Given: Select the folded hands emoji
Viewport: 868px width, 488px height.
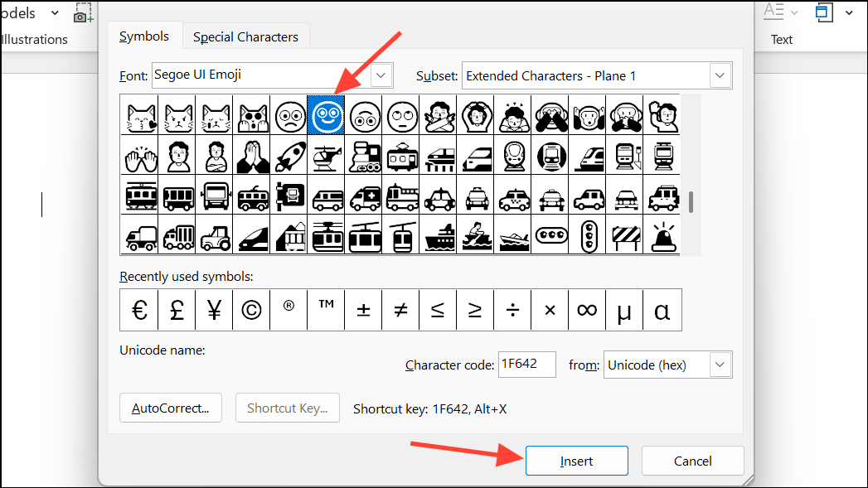Looking at the screenshot, I should (x=251, y=155).
